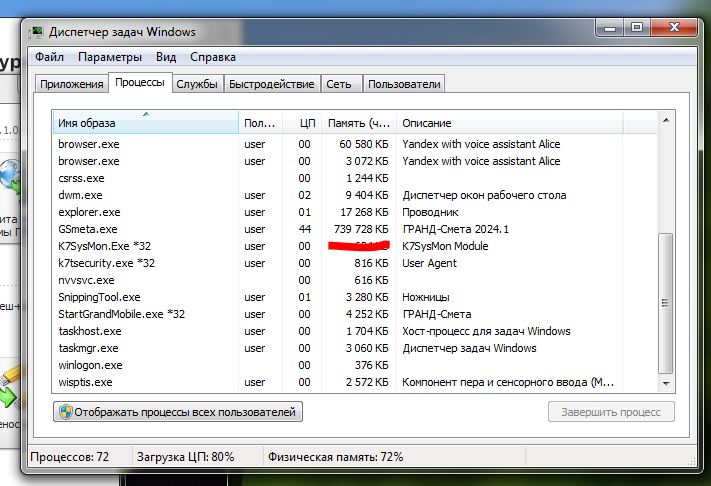The height and width of the screenshot is (486, 711).
Task: Switch to the Службы tab
Action: (x=197, y=84)
